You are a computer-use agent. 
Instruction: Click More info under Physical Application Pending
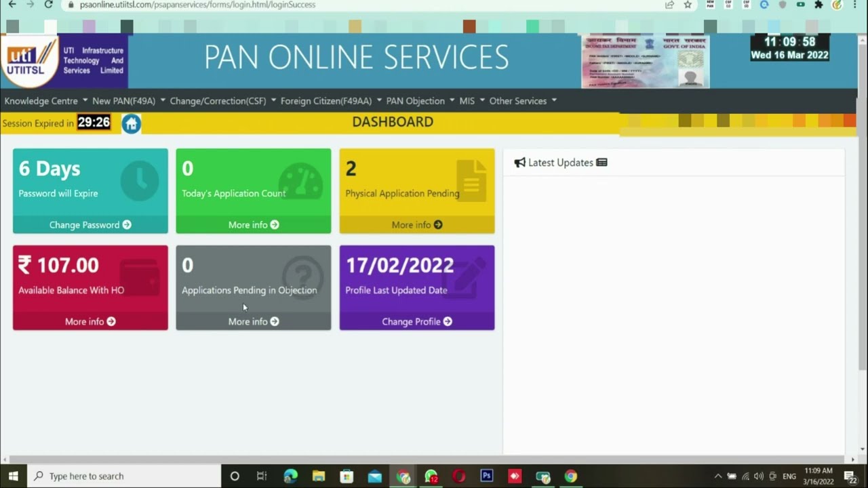click(x=417, y=225)
